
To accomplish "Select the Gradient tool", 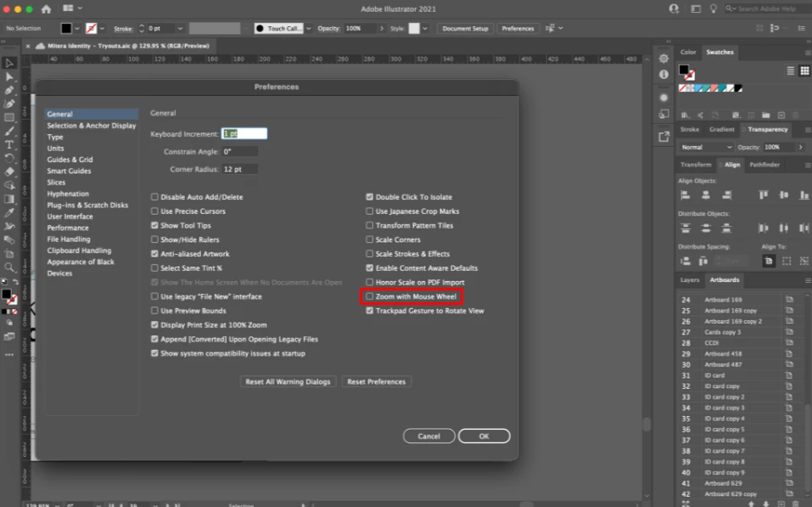I will pos(8,199).
